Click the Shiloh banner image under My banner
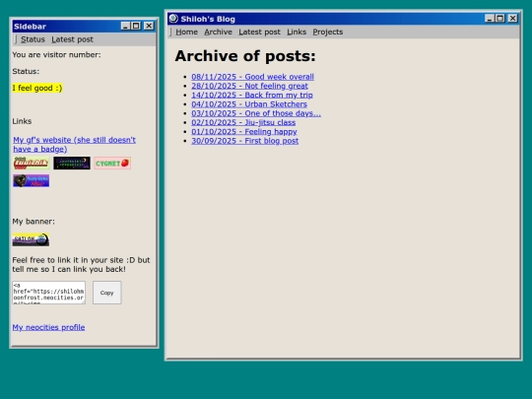This screenshot has width=532, height=399. pos(31,239)
